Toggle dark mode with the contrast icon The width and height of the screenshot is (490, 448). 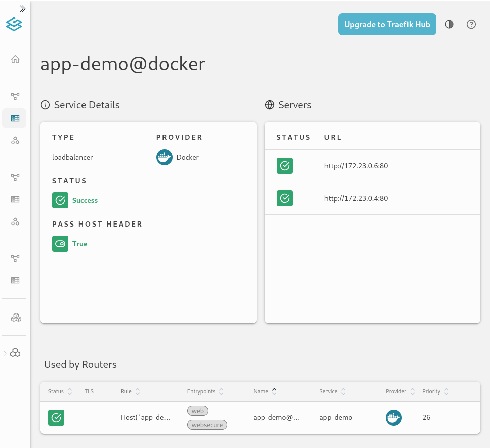tap(449, 24)
